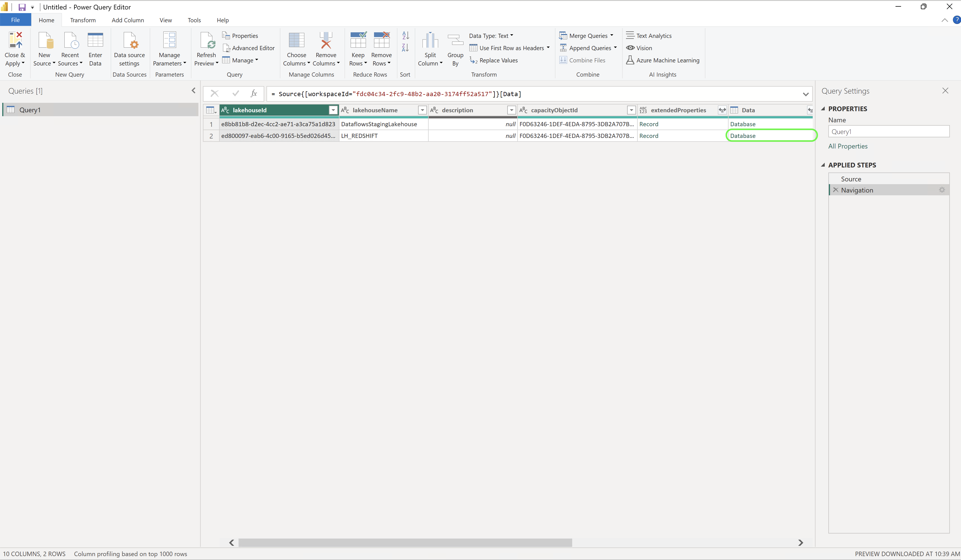Open Navigation step settings gear
The image size is (961, 560).
[941, 190]
